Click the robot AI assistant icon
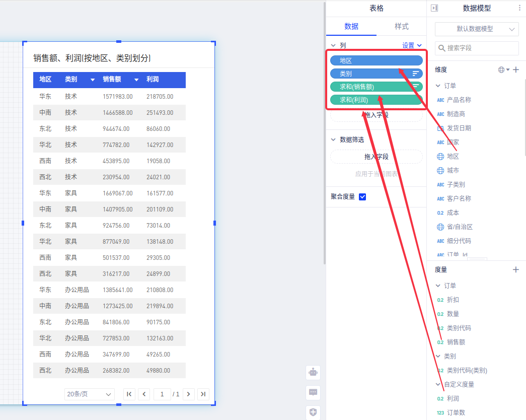This screenshot has width=526, height=420. pos(313,373)
